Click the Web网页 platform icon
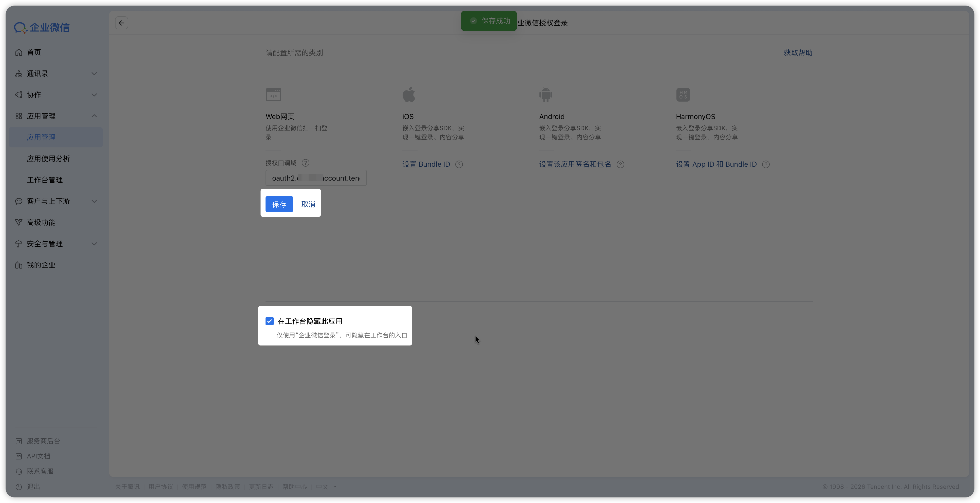The width and height of the screenshot is (980, 503). pyautogui.click(x=274, y=95)
